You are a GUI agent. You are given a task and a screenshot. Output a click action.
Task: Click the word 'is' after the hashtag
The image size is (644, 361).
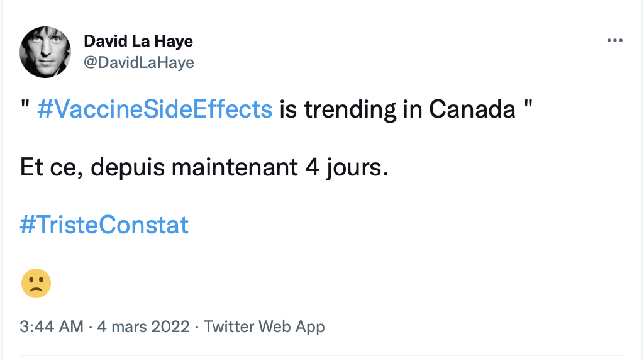(287, 109)
